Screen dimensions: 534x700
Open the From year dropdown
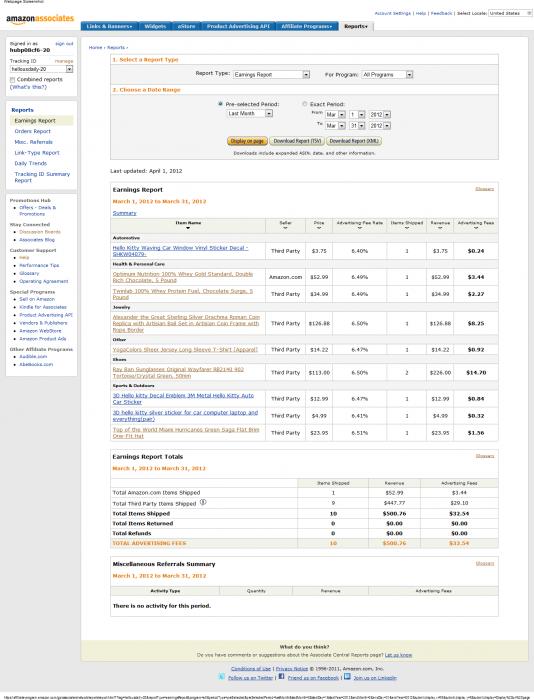(x=380, y=115)
